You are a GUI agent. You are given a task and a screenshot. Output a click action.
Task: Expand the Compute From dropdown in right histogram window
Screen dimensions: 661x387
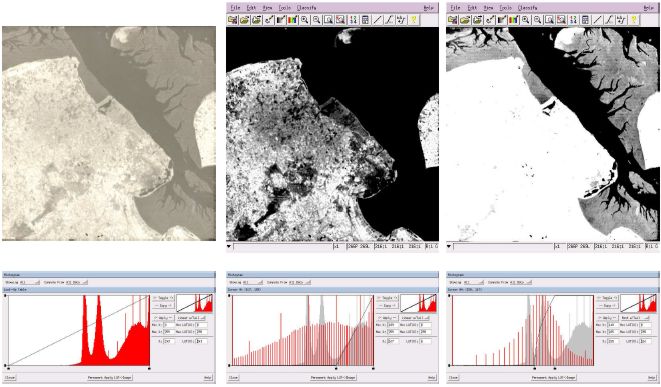pos(520,282)
